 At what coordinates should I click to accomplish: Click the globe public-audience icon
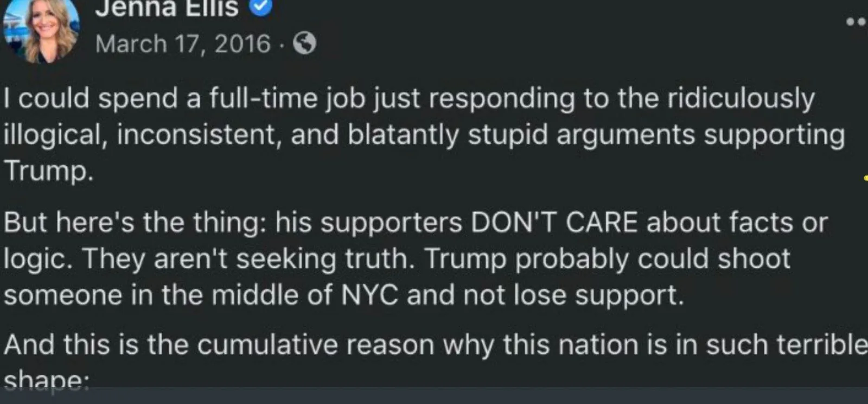[304, 43]
